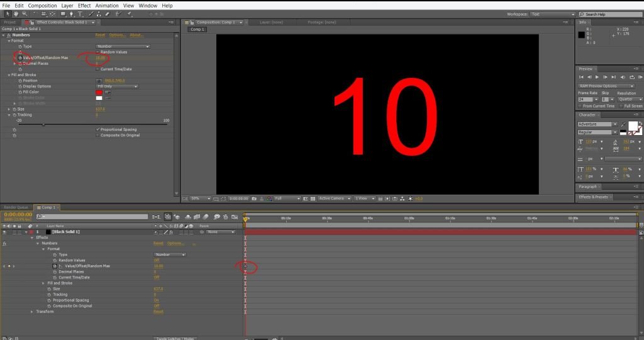This screenshot has width=644, height=340.
Task: Click Comp 1 breadcrumb button in viewer
Action: 197,30
